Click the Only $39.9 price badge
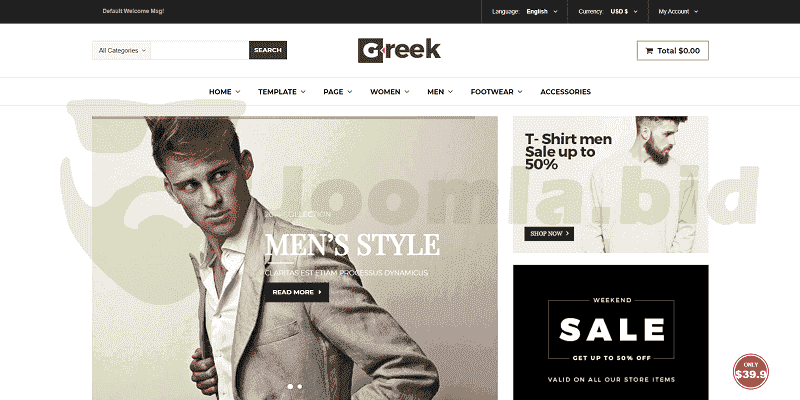The width and height of the screenshot is (800, 400). click(751, 372)
